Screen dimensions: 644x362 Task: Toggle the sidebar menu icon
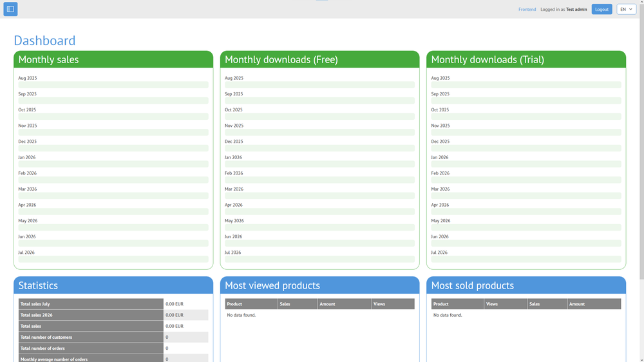coord(10,9)
